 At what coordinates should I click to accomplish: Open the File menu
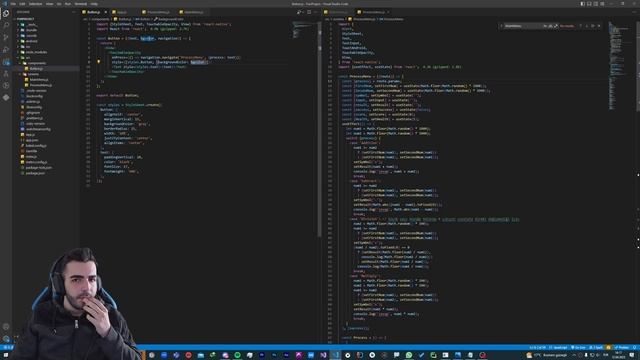(x=13, y=4)
